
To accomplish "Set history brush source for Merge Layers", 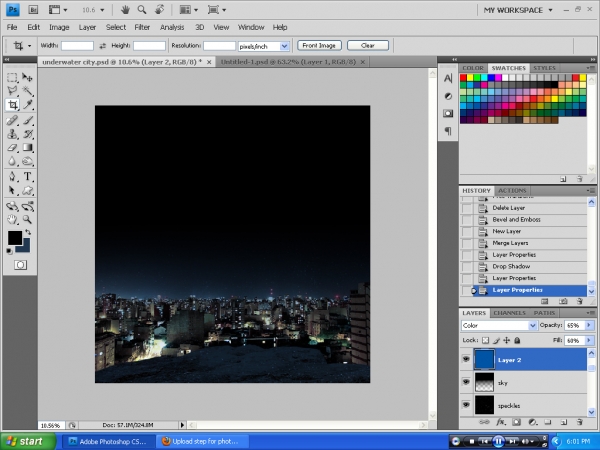I will tap(467, 243).
